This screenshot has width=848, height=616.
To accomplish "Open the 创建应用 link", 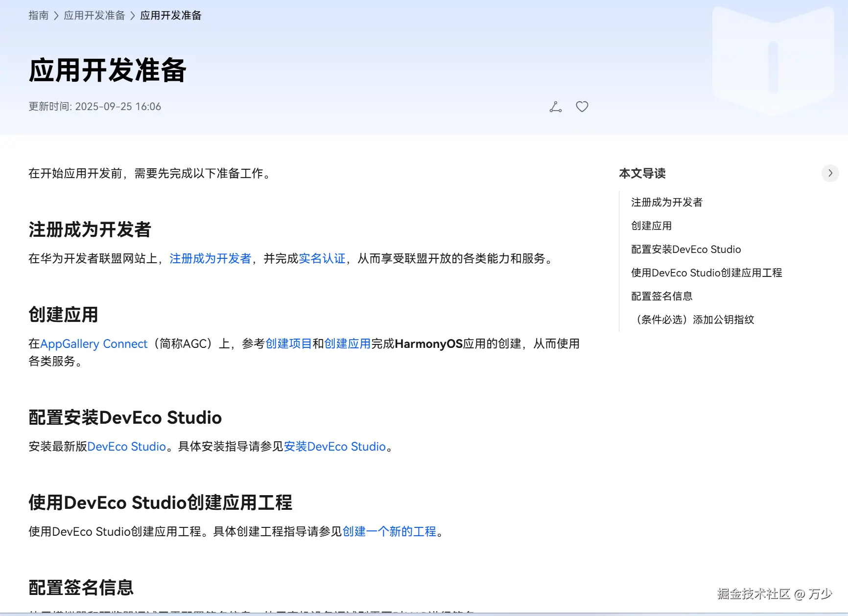I will point(348,343).
